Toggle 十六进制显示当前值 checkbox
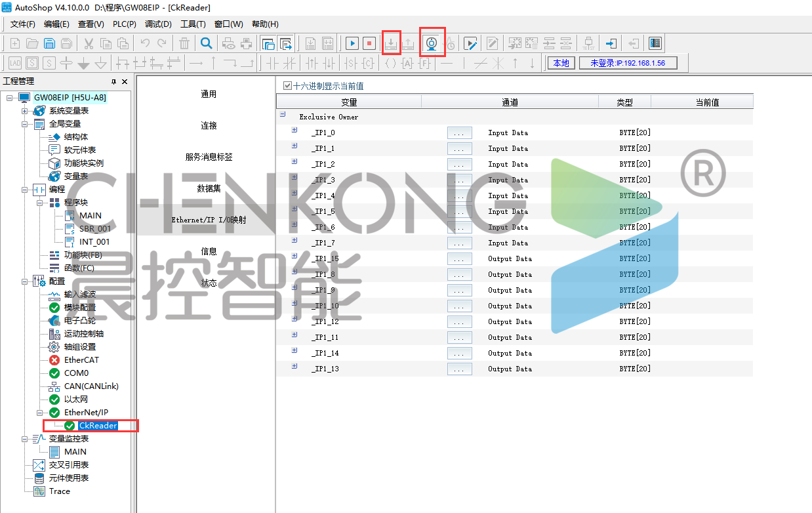812x513 pixels. (287, 86)
